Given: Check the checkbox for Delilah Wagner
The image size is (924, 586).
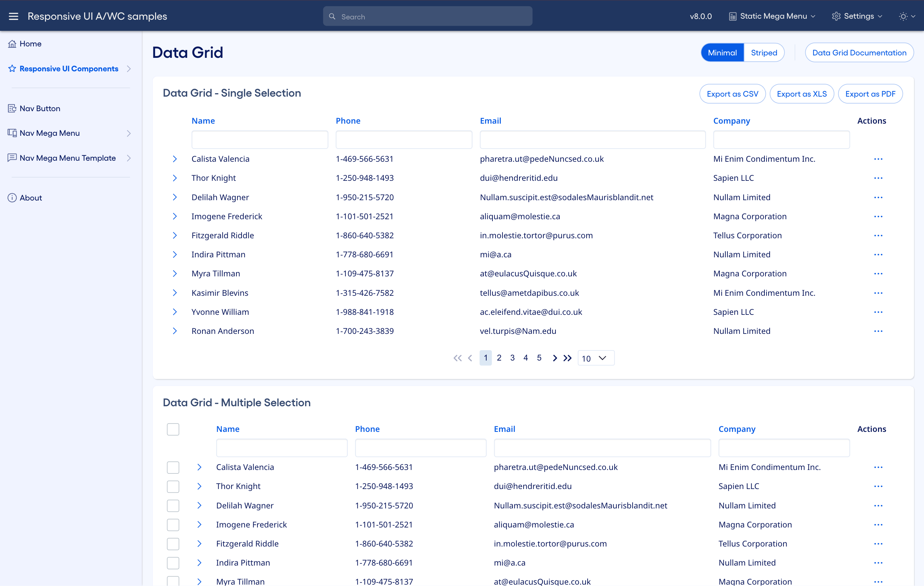Looking at the screenshot, I should [x=173, y=505].
